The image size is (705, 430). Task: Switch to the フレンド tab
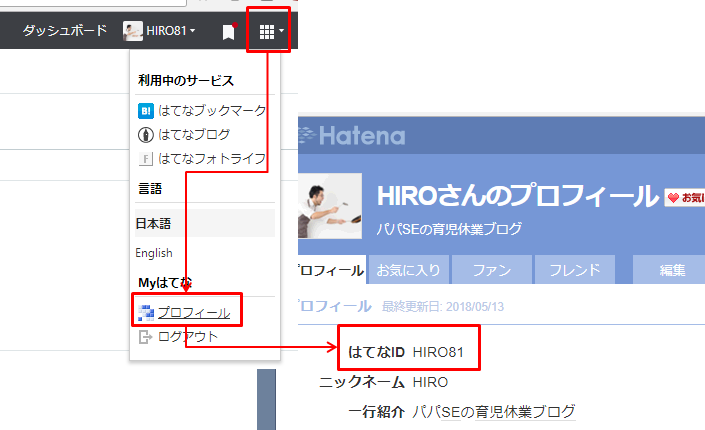(575, 270)
